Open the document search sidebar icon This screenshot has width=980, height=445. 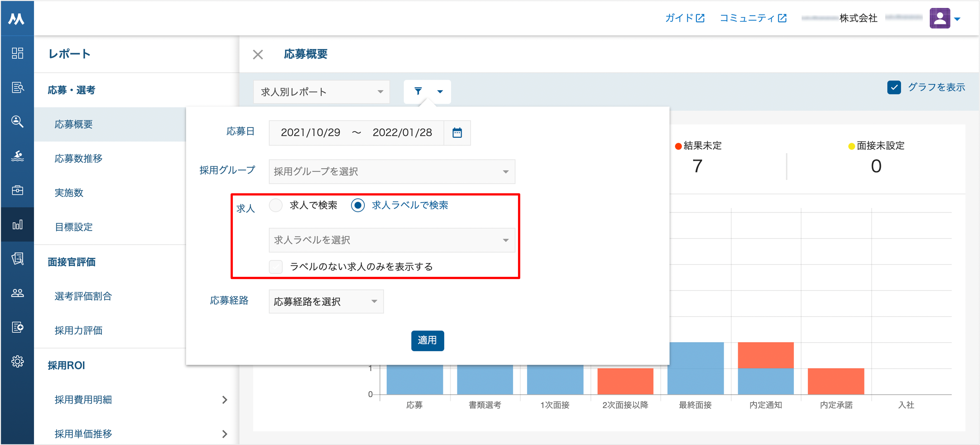(x=18, y=88)
